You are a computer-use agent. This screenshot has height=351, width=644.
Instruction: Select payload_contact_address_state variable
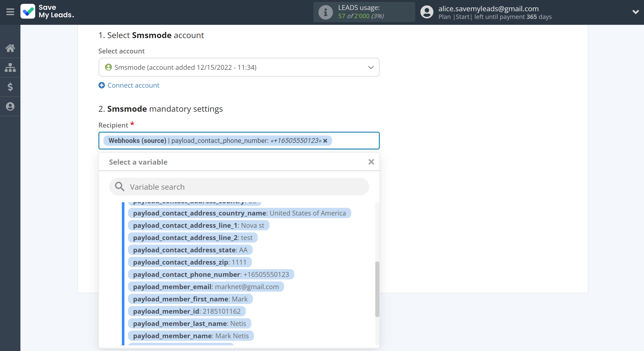[x=190, y=250]
